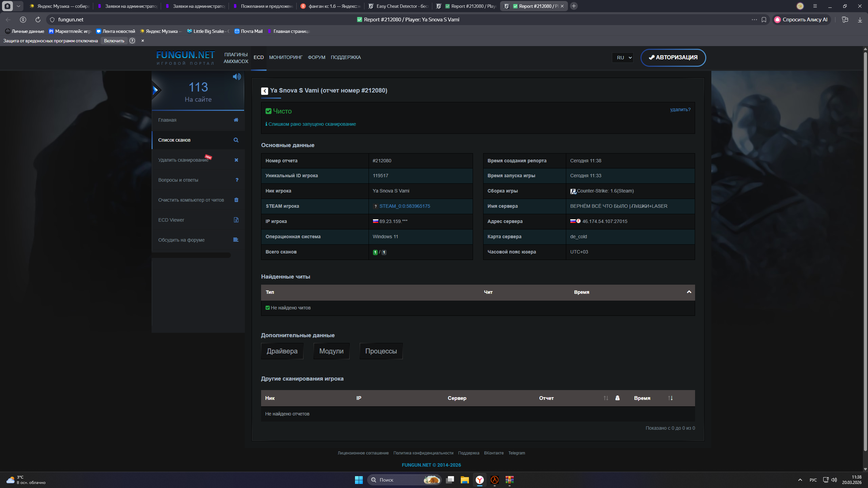
Task: Toggle sort arrows on Отчет column
Action: [x=606, y=398]
